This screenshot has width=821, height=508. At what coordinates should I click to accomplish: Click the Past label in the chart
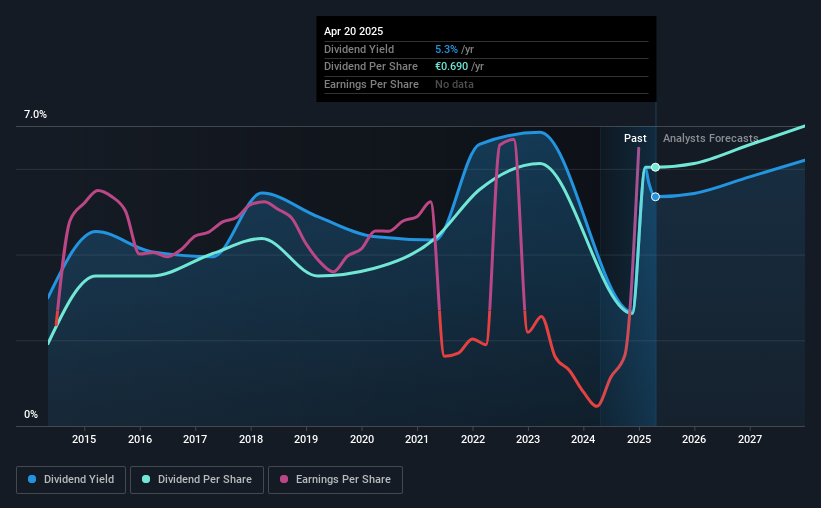tap(635, 138)
